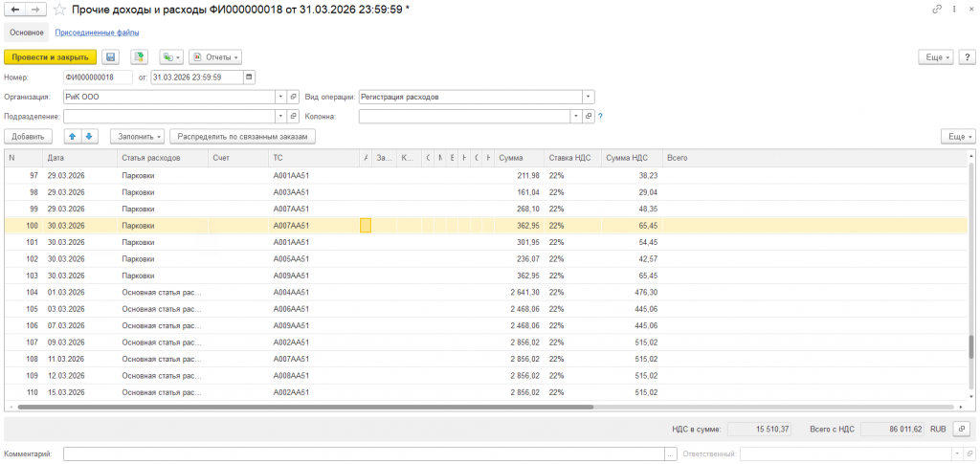Click A008AA51 in row 109
The width and height of the screenshot is (980, 464).
click(291, 376)
